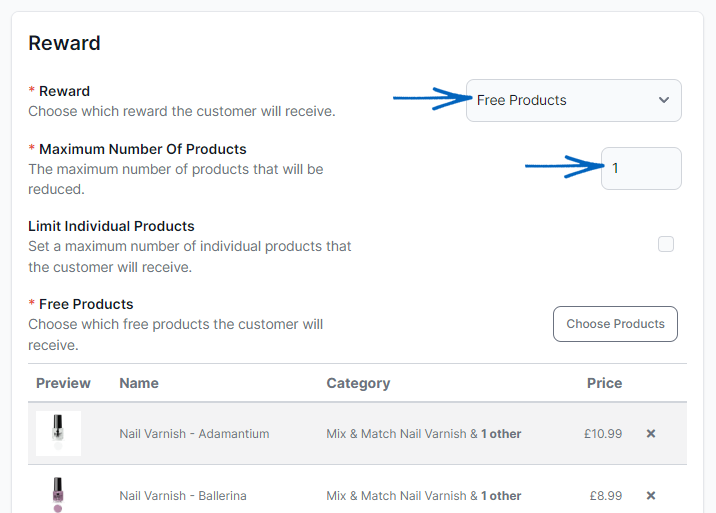Remove Nail Varnish - Ballerina from free products
This screenshot has width=716, height=513.
[651, 496]
